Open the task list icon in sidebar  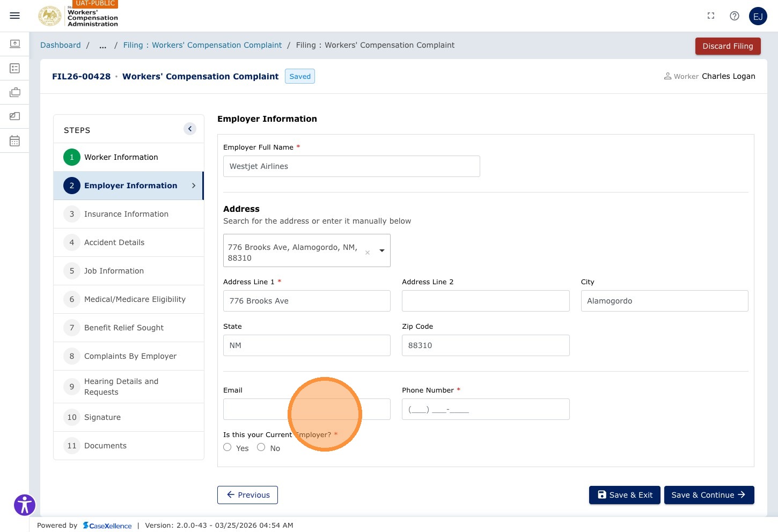[15, 68]
